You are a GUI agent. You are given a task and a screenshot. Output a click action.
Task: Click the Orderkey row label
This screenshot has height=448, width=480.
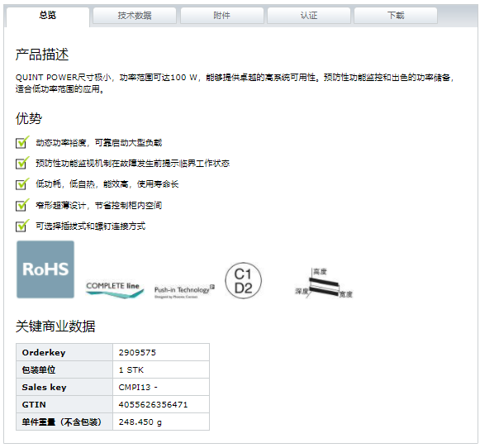pos(44,353)
